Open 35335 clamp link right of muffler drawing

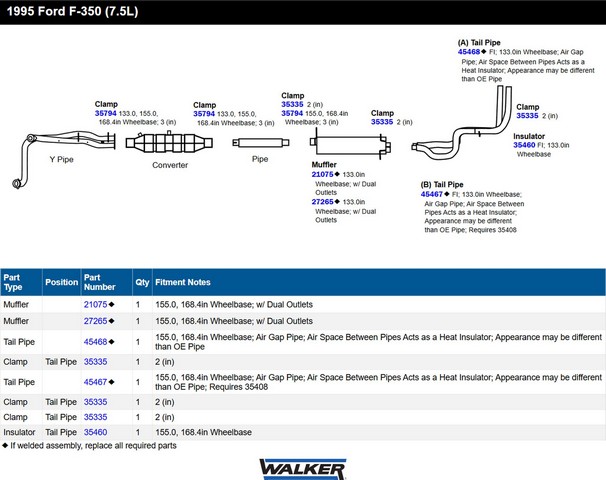tap(382, 122)
